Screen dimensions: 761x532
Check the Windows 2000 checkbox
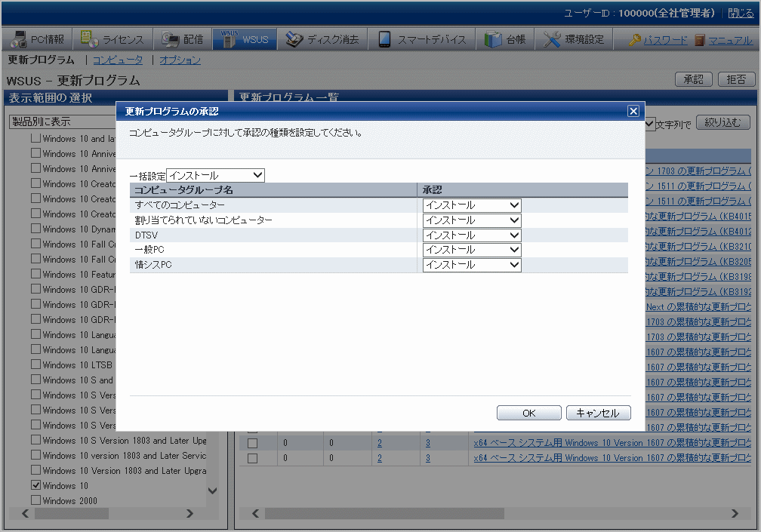click(x=35, y=500)
